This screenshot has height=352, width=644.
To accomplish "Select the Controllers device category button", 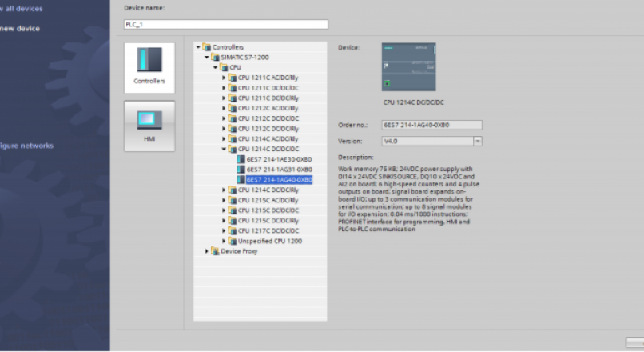I will point(149,68).
